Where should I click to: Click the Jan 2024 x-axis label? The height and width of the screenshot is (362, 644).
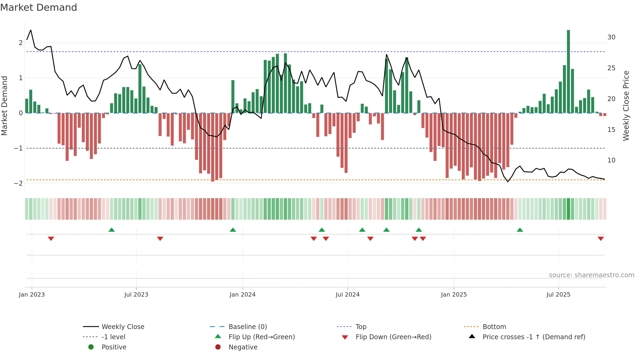[x=243, y=294]
